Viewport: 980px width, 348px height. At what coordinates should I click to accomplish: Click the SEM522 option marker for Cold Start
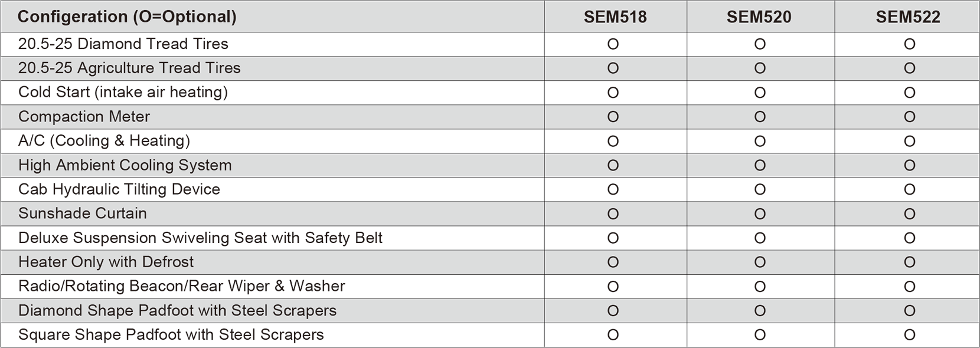[909, 93]
